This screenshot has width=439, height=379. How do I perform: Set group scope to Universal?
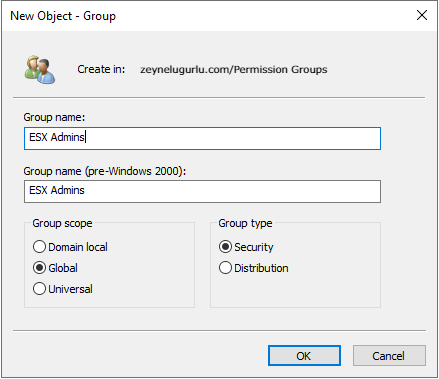(x=63, y=289)
